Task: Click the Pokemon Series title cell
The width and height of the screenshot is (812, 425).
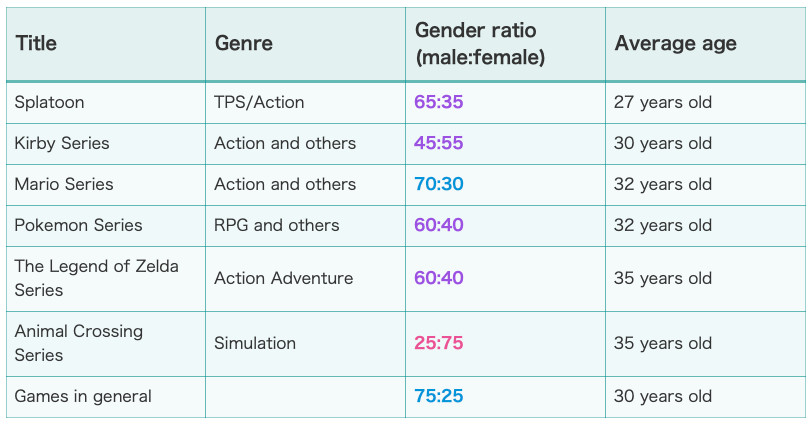Action: point(78,225)
